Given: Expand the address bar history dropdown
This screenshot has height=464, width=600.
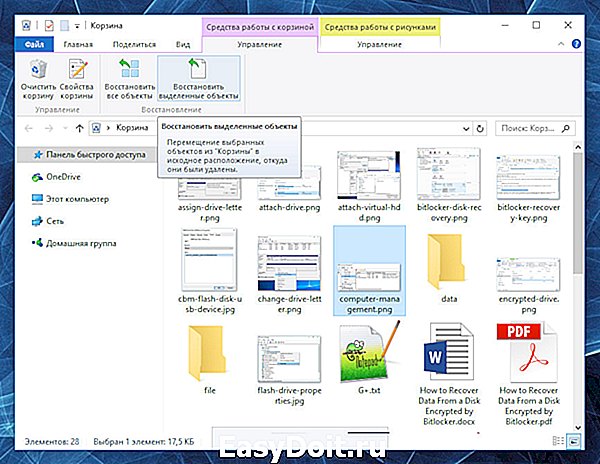Looking at the screenshot, I should click(x=466, y=129).
